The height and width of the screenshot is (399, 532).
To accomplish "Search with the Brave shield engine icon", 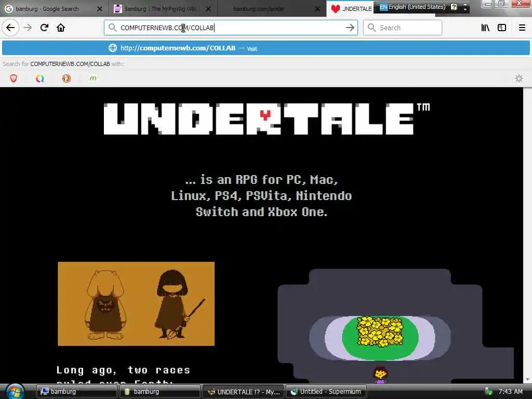I will (x=14, y=78).
